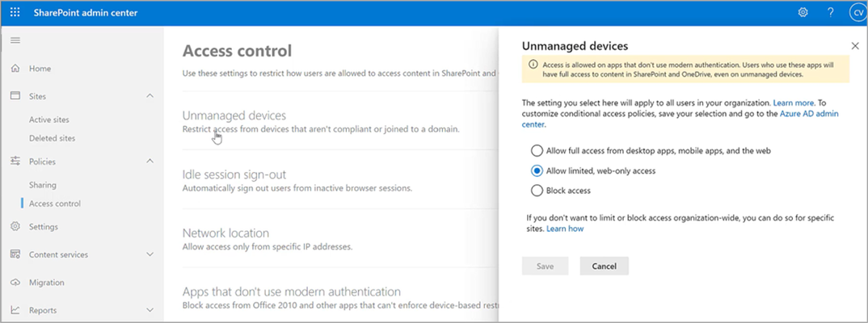The height and width of the screenshot is (323, 868).
Task: Follow the Learn how link
Action: coord(565,229)
